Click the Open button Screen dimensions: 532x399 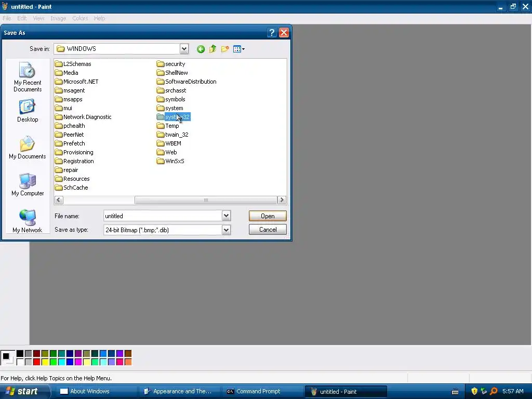268,216
